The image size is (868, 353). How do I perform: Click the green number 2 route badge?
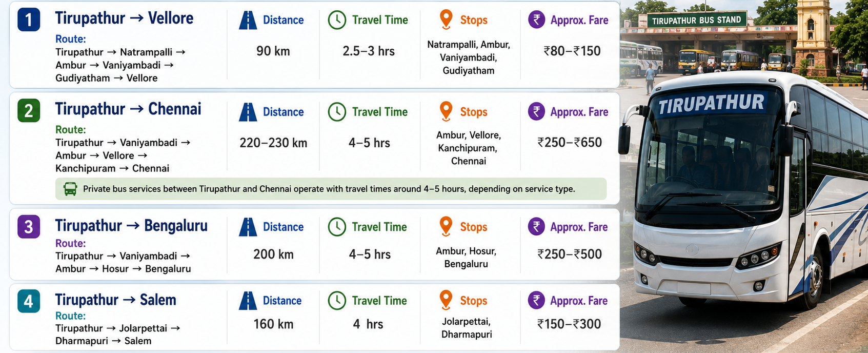click(x=29, y=111)
